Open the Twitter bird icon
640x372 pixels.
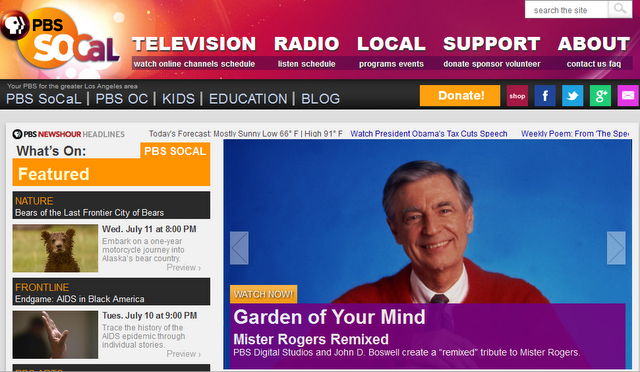(572, 96)
